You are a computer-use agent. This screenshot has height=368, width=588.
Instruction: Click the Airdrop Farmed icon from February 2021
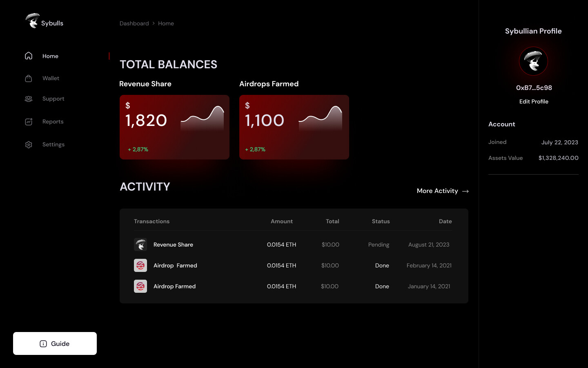pos(140,265)
